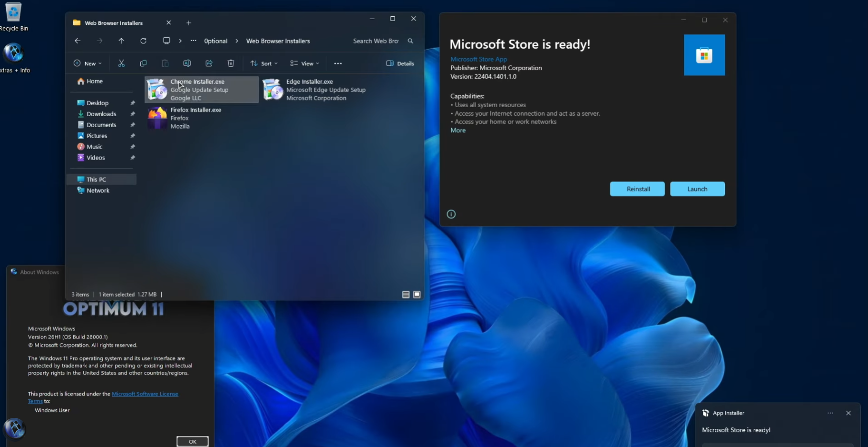Unpin Music using its pin icon
Image resolution: width=868 pixels, height=447 pixels.
pyautogui.click(x=133, y=147)
